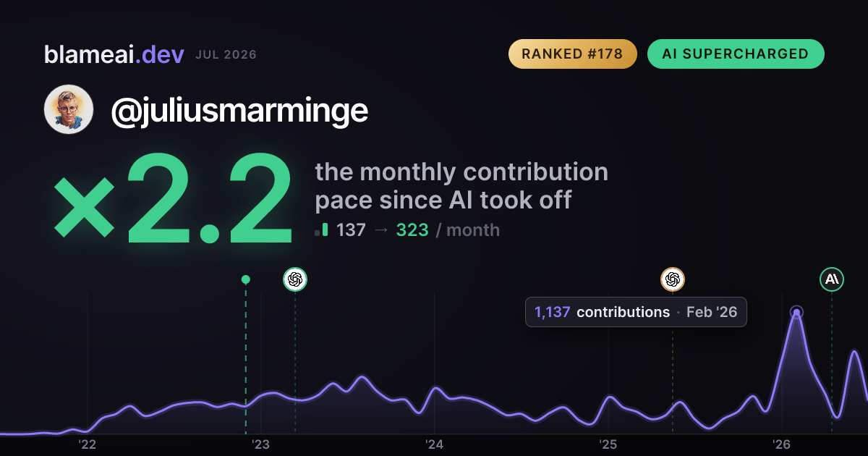Click the Anthropic logo marker in 2026
The image size is (868, 456).
pyautogui.click(x=832, y=279)
